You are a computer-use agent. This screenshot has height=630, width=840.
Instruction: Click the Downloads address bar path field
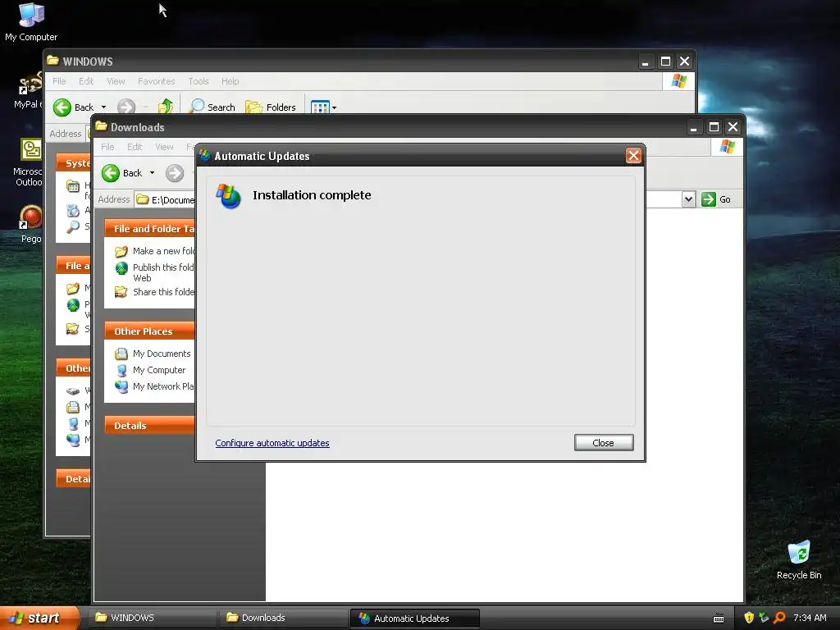[165, 200]
